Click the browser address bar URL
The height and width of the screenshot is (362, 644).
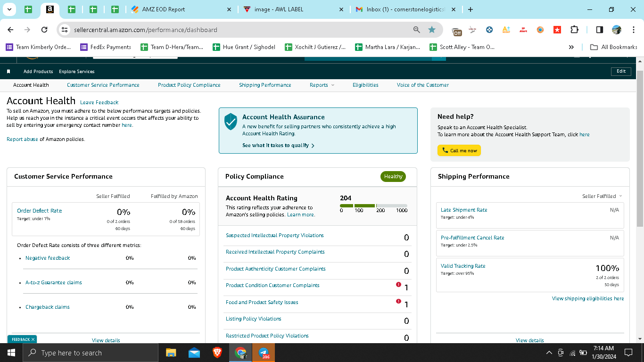pos(146,30)
